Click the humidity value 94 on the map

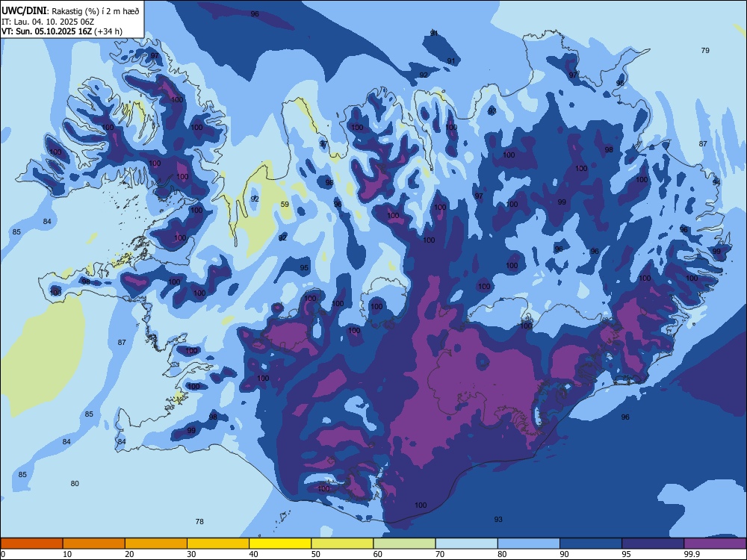[x=716, y=182]
